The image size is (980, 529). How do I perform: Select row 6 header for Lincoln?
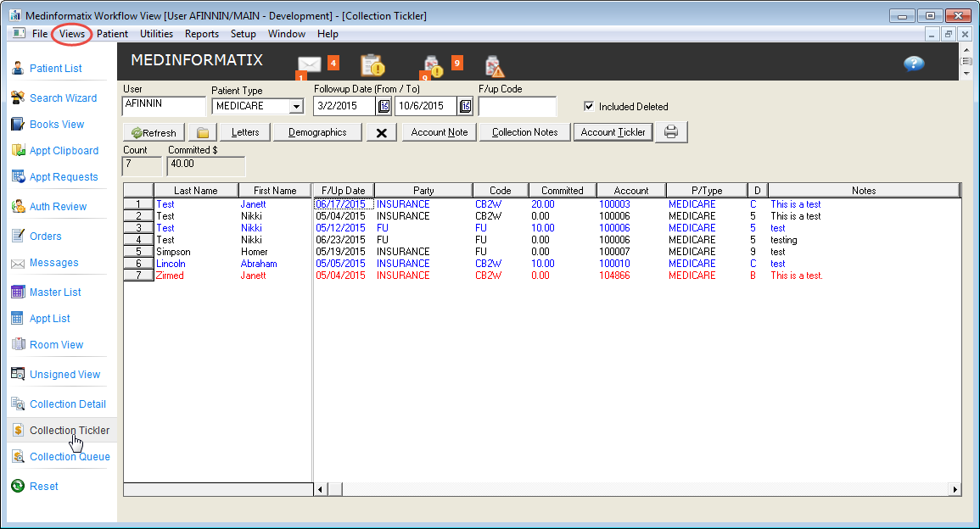138,264
